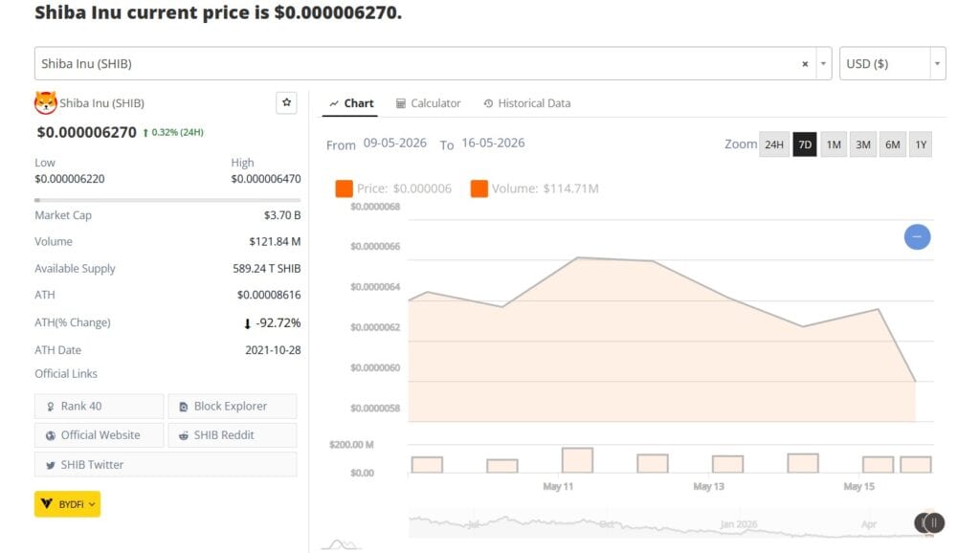Screen dimensions: 980x553
Task: Click the Official Links label
Action: [66, 374]
